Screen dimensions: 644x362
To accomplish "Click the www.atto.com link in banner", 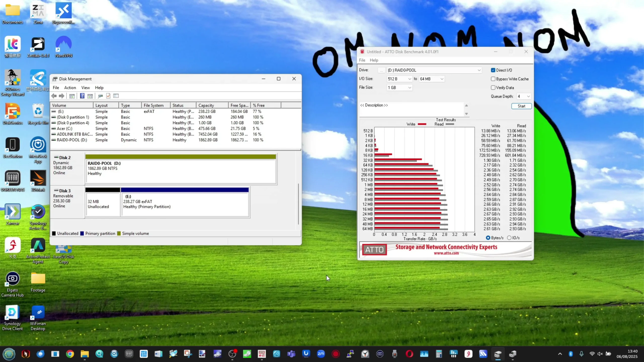I will [x=446, y=253].
